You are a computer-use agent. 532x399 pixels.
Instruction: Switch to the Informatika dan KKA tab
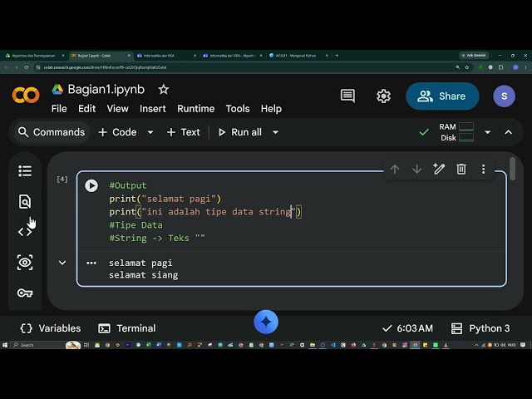pos(166,56)
